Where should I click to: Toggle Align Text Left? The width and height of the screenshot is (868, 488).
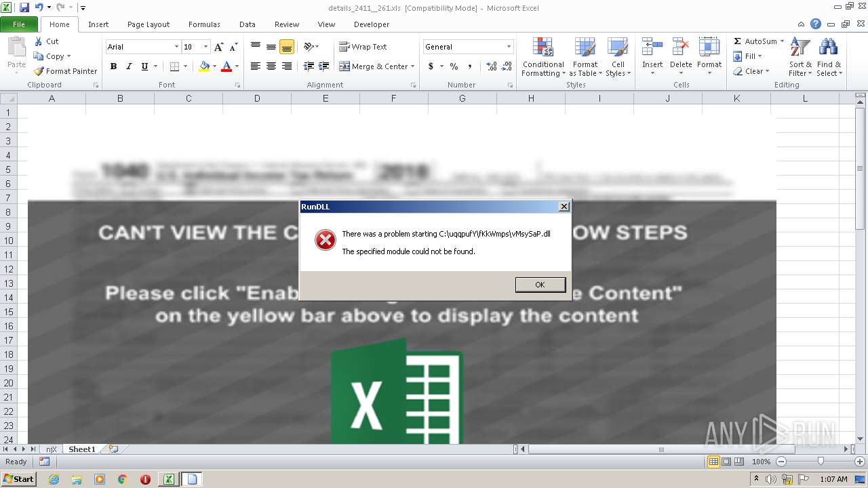pos(256,66)
